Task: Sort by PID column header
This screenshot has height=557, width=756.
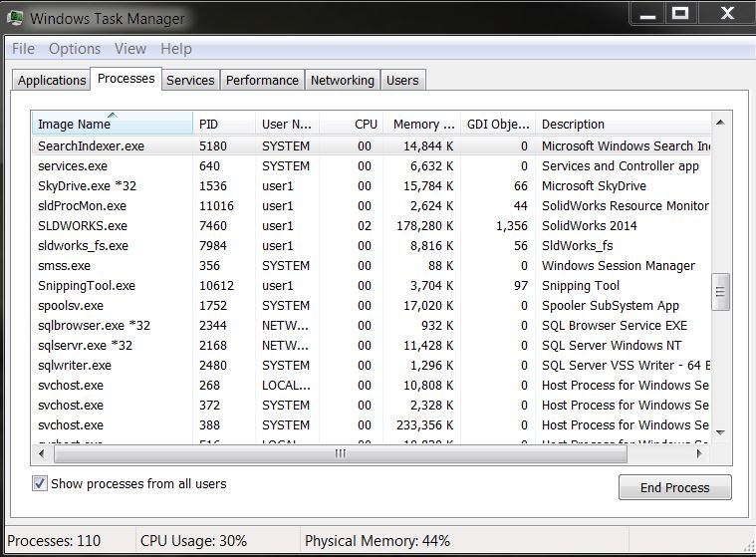Action: [224, 124]
